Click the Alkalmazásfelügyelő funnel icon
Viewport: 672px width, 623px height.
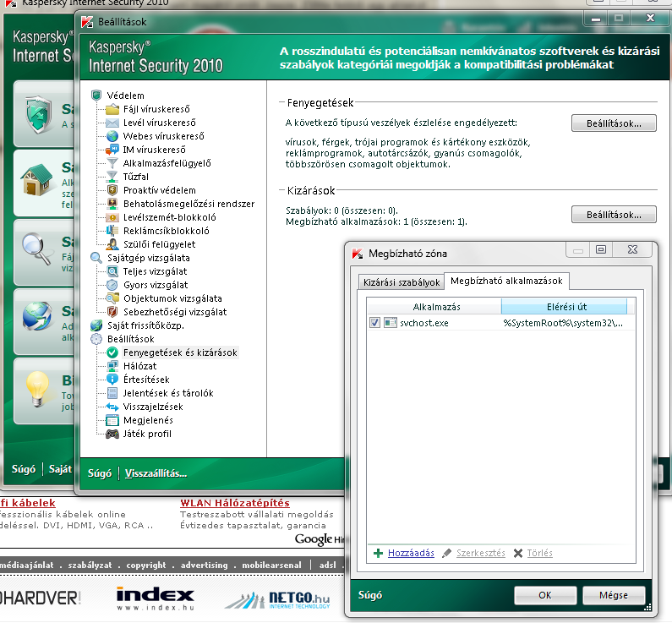112,163
